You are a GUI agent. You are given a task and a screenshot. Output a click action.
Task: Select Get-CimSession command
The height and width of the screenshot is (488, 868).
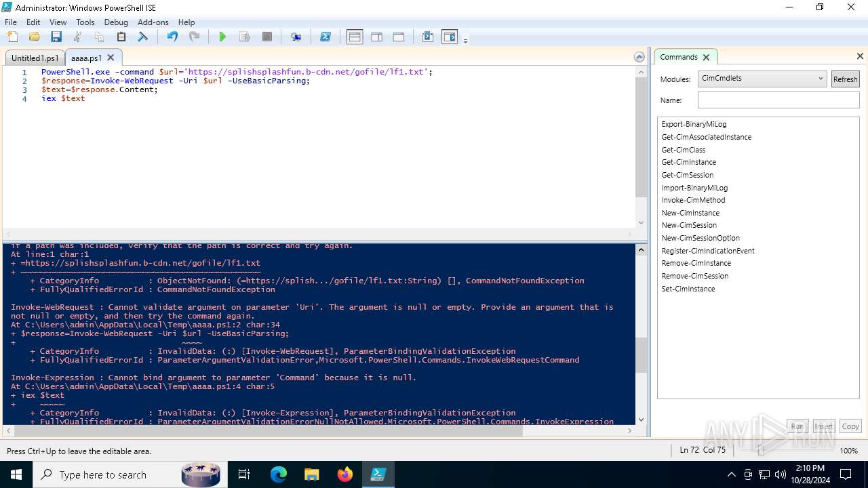coord(687,175)
